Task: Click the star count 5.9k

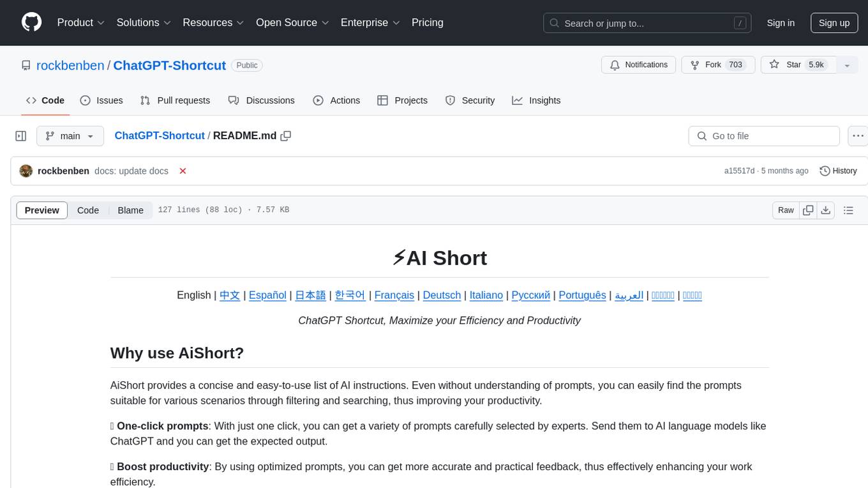Action: [816, 65]
